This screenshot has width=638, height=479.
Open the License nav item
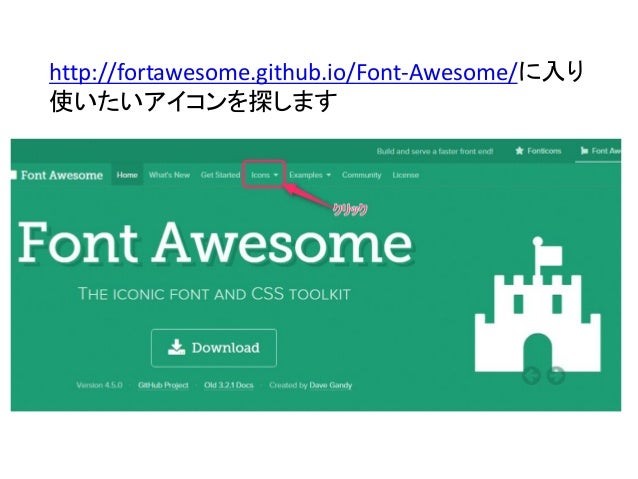[x=406, y=175]
